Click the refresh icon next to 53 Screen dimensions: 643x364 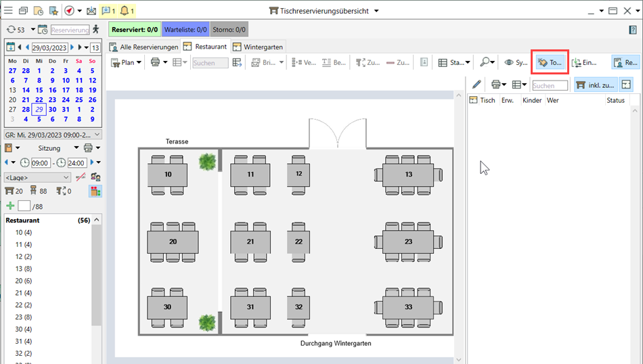11,30
